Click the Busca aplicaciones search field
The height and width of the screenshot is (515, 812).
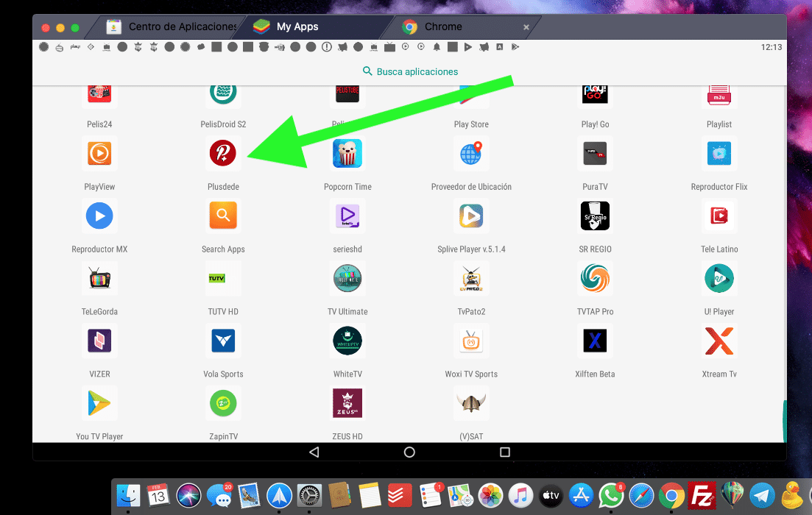pos(409,71)
